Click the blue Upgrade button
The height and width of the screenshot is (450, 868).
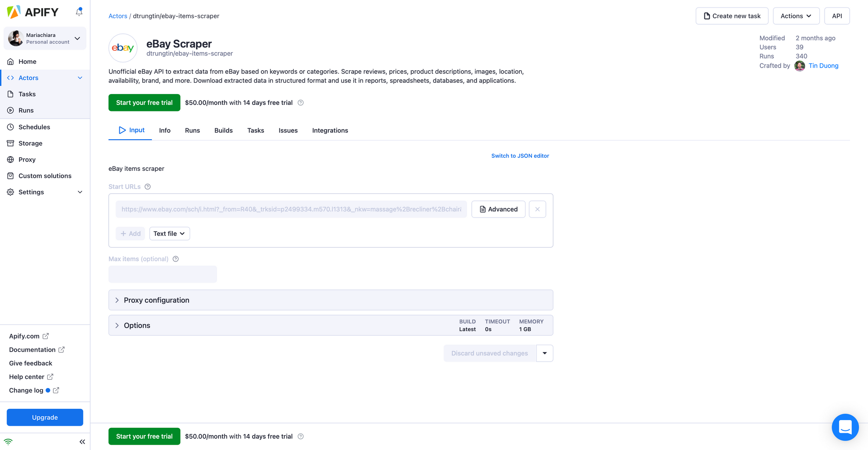pos(45,417)
